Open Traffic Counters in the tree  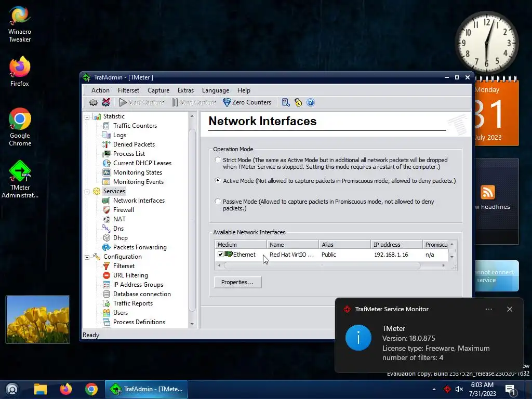tap(135, 126)
